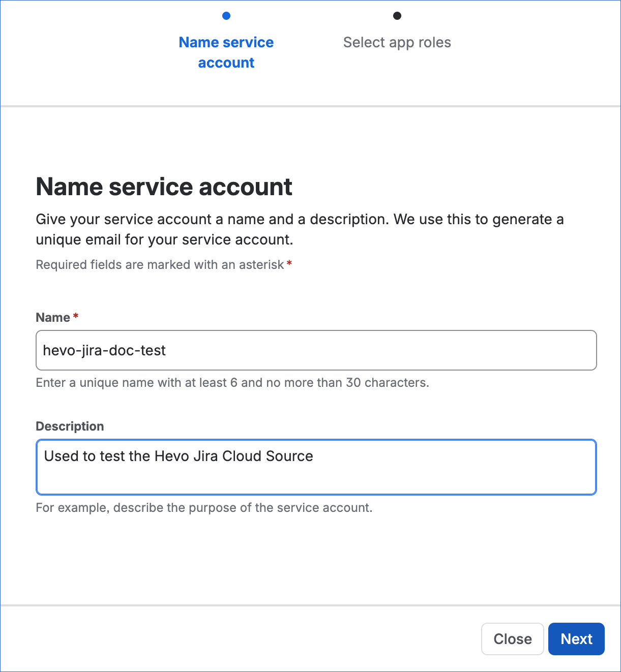Click the dark step dot for Select app roles
The height and width of the screenshot is (672, 621).
pyautogui.click(x=397, y=16)
